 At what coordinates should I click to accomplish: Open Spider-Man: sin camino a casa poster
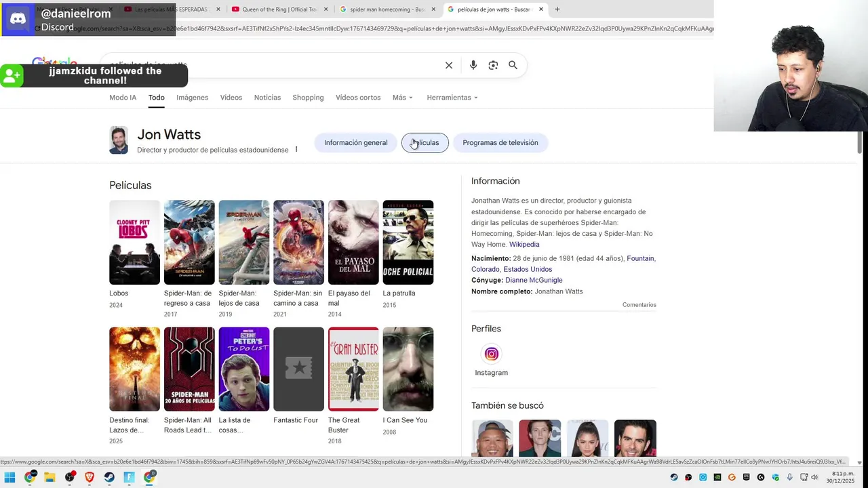[298, 242]
